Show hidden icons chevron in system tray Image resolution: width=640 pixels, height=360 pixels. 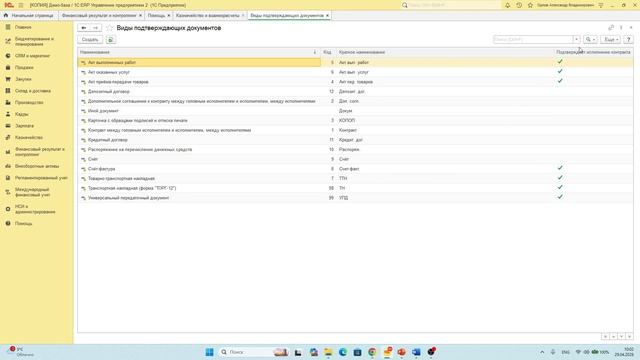(x=542, y=352)
